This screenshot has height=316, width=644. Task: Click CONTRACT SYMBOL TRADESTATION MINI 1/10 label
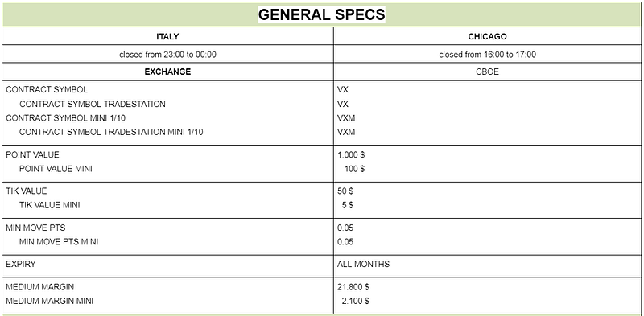(x=111, y=132)
